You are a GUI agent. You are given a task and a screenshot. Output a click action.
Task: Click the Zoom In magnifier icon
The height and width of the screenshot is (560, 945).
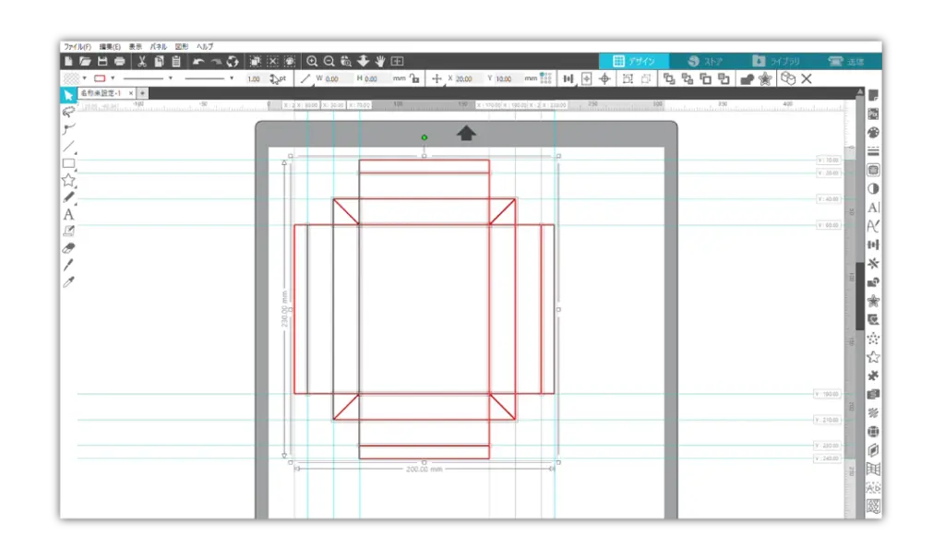(312, 61)
